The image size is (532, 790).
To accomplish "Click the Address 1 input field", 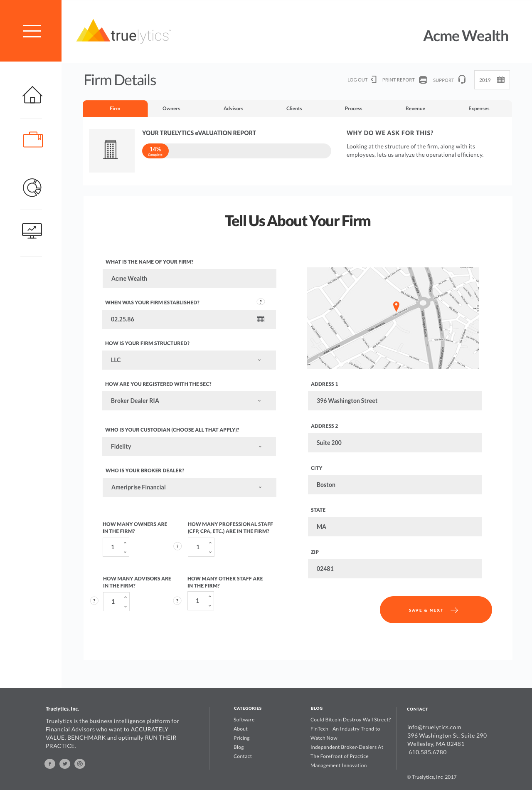I will point(395,401).
